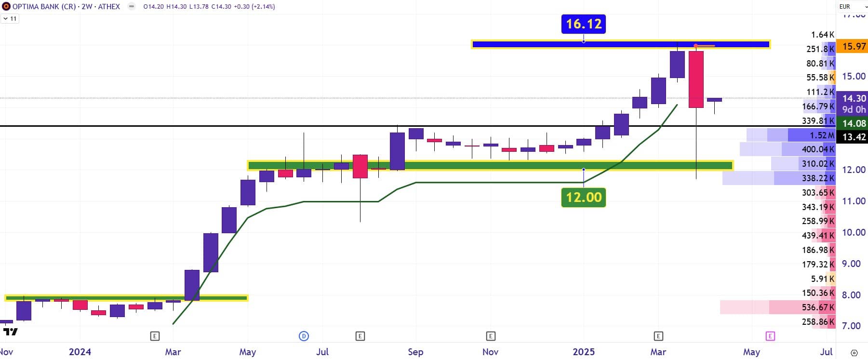Viewport: 868px width, 359px height.
Task: Click the 2025 label on time axis
Action: (x=584, y=352)
